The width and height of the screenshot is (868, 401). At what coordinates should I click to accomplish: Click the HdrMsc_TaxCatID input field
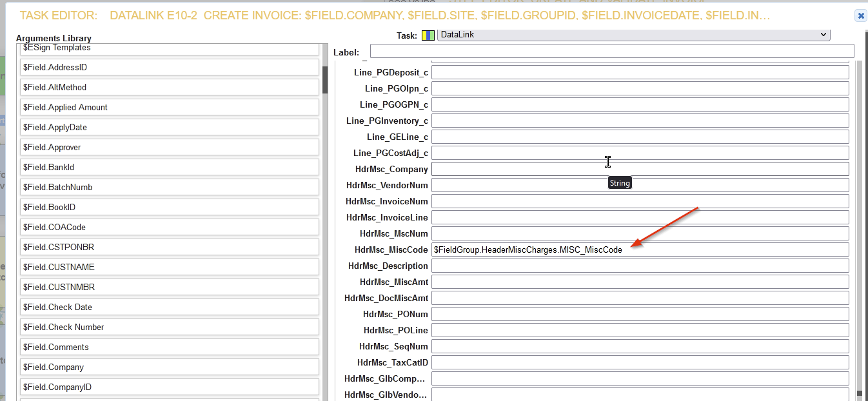642,362
